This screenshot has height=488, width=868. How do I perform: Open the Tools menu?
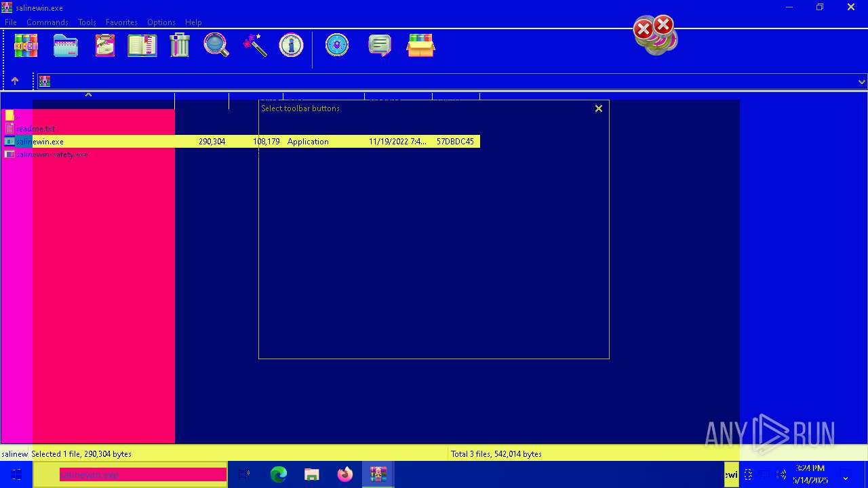click(x=87, y=22)
